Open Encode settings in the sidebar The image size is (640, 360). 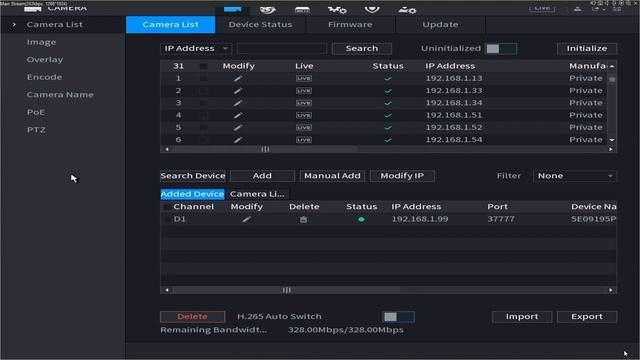click(44, 77)
